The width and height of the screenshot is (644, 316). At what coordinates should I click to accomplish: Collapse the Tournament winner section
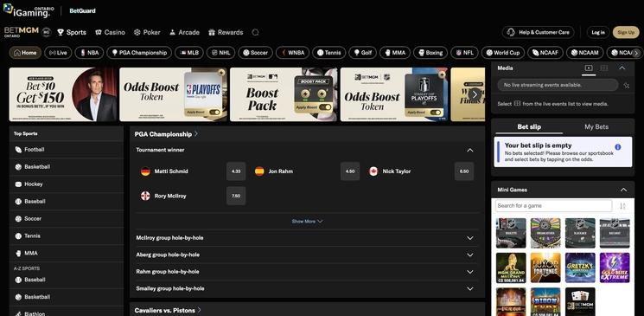(470, 150)
